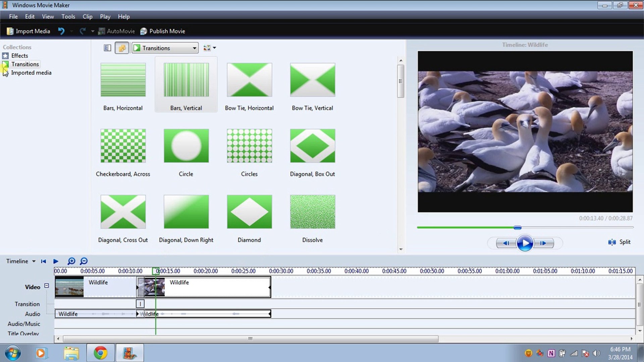
Task: Collapse the Video track
Action: (x=47, y=286)
